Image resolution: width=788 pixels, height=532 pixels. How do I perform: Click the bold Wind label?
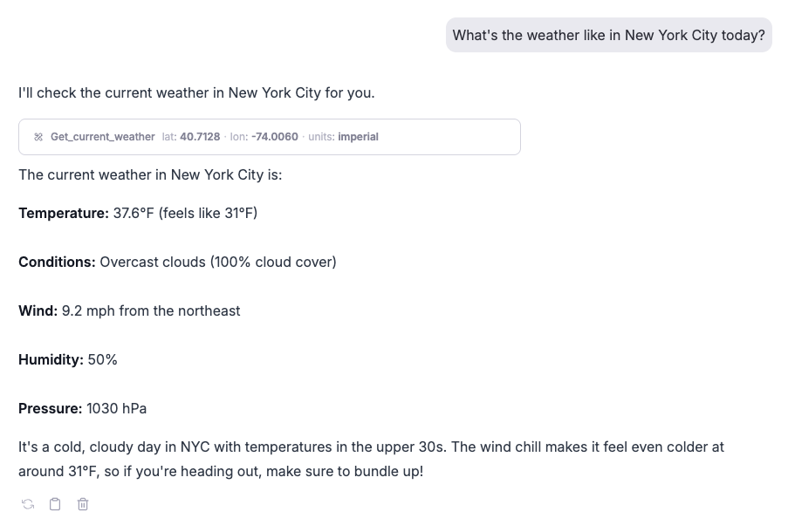pos(38,310)
